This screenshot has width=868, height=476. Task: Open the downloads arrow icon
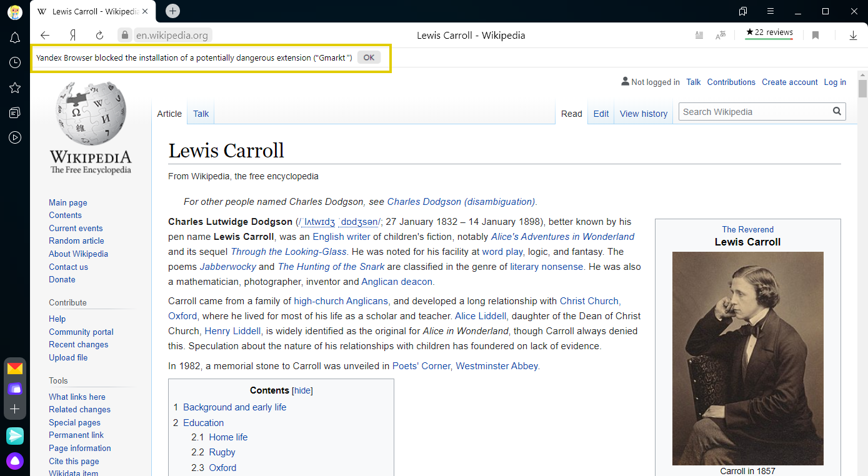pos(853,36)
